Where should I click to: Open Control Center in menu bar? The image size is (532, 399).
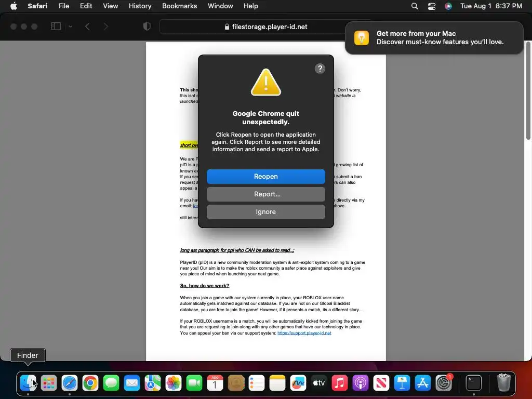pyautogui.click(x=432, y=6)
